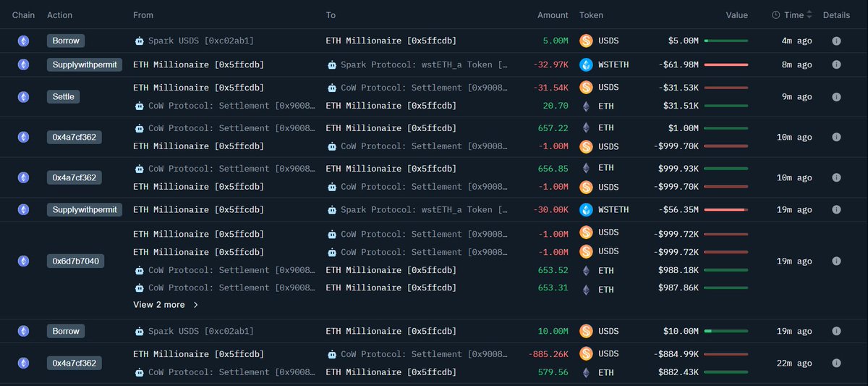Click ETH token icon next to 579.56 amount

point(586,373)
